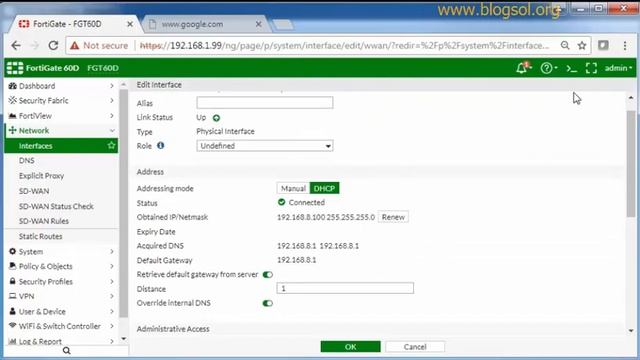640x360 pixels.
Task: Toggle Override internal DNS switch
Action: pyautogui.click(x=268, y=303)
